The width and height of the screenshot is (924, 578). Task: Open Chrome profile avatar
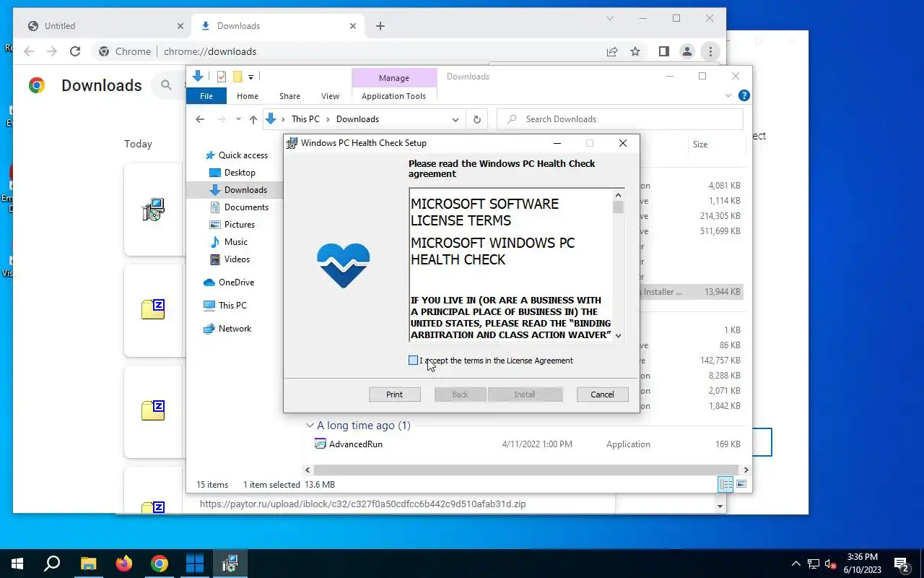(687, 51)
